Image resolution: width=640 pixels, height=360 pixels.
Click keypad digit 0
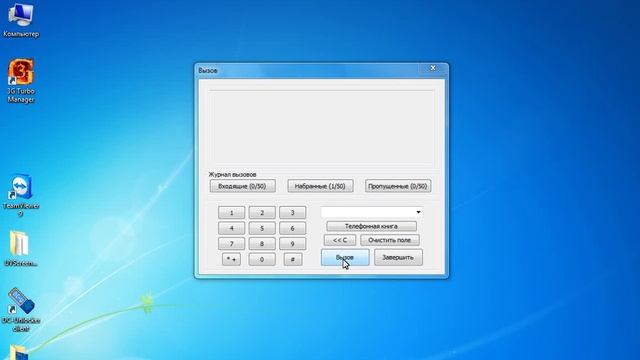coord(262,259)
